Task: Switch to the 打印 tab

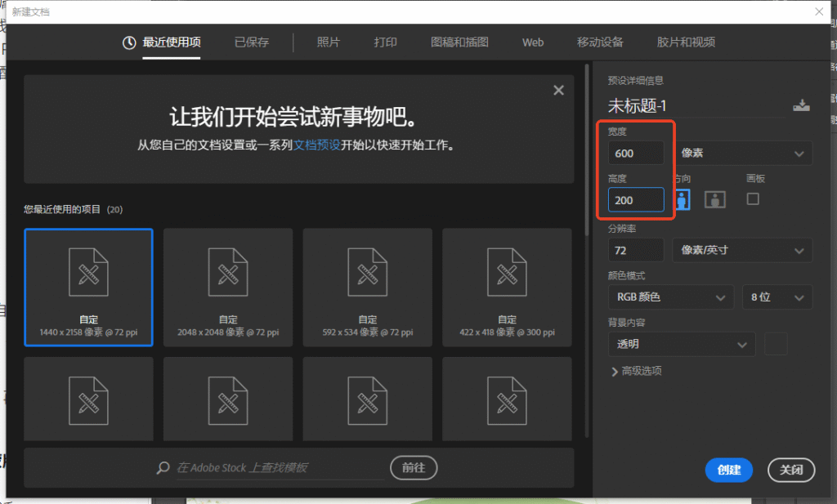Action: click(x=386, y=42)
